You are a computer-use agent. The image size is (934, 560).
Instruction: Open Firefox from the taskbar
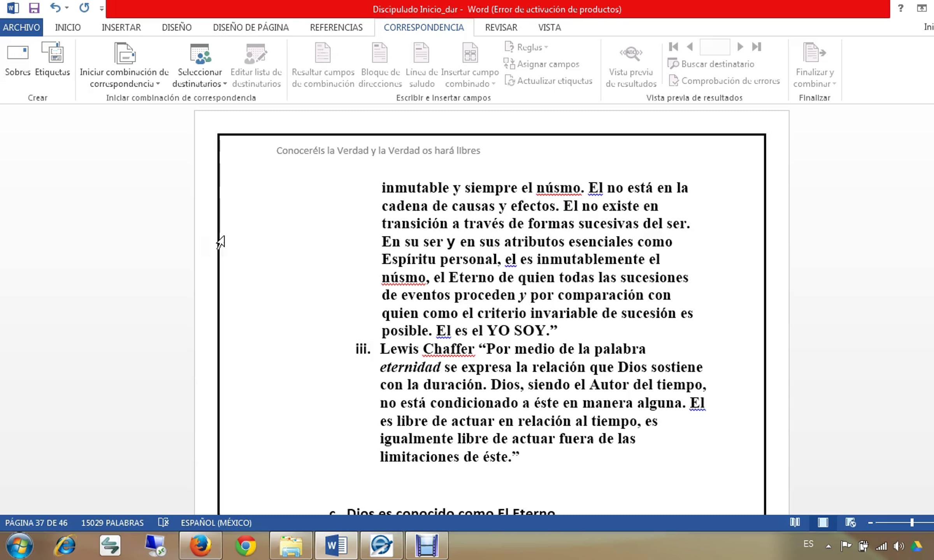200,546
